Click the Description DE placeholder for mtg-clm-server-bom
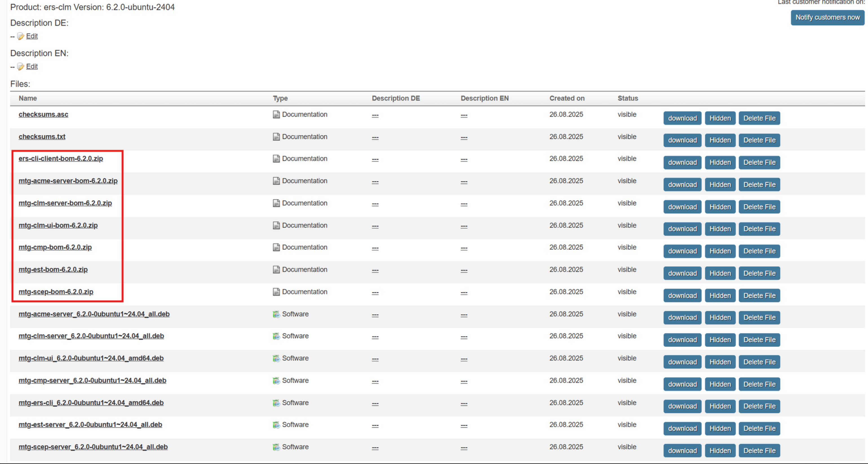The height and width of the screenshot is (464, 868). point(375,204)
